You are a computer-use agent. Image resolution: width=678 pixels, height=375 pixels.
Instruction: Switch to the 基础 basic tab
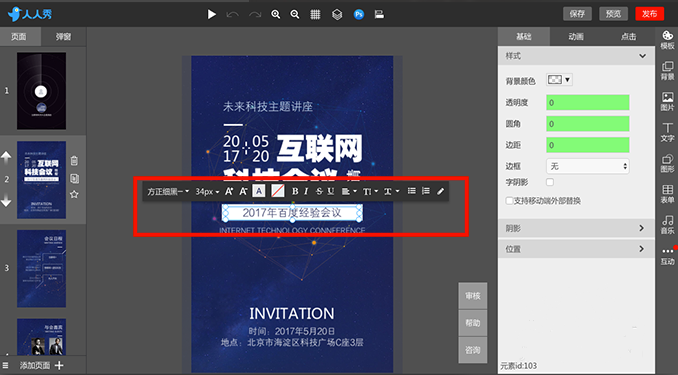(524, 37)
